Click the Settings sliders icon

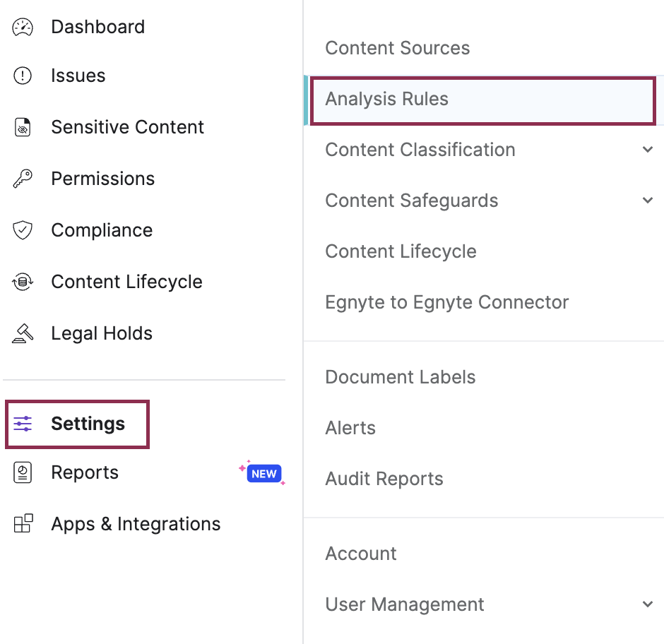click(x=23, y=424)
